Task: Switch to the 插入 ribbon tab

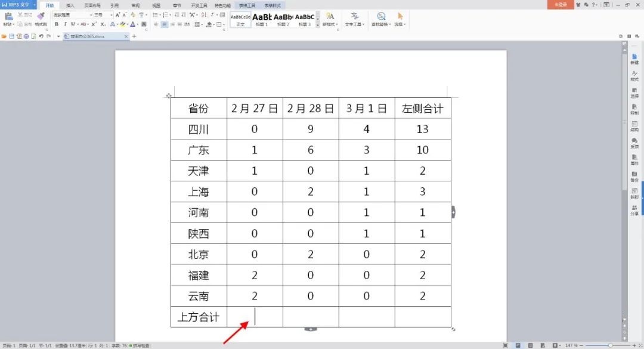Action: point(70,5)
